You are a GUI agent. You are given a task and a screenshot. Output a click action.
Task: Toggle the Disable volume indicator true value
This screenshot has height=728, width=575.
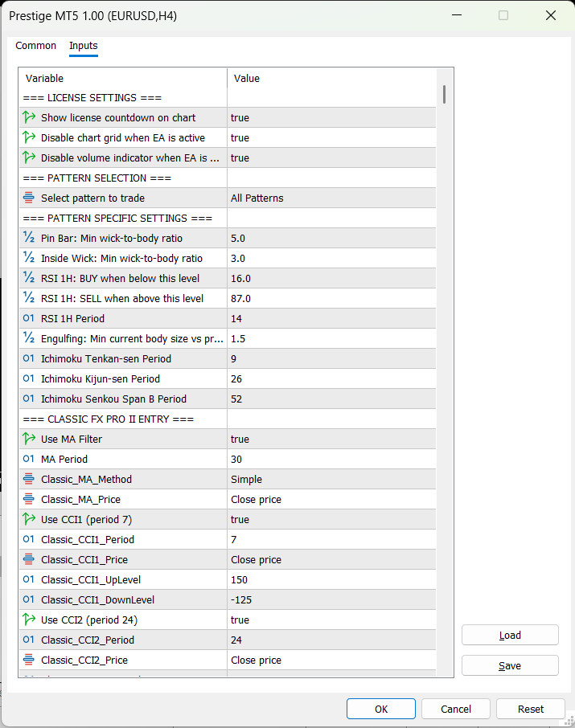[331, 157]
